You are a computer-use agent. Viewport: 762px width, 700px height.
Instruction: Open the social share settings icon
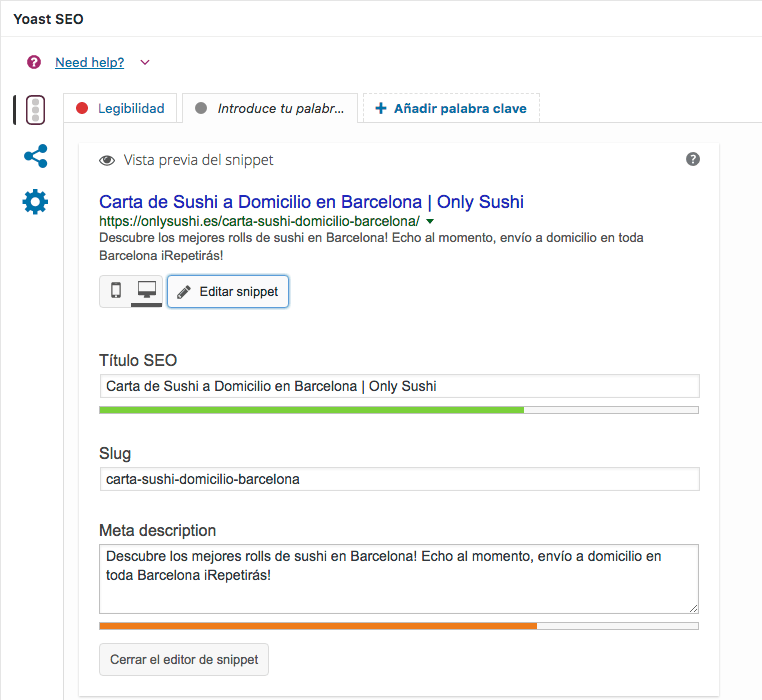pos(35,156)
